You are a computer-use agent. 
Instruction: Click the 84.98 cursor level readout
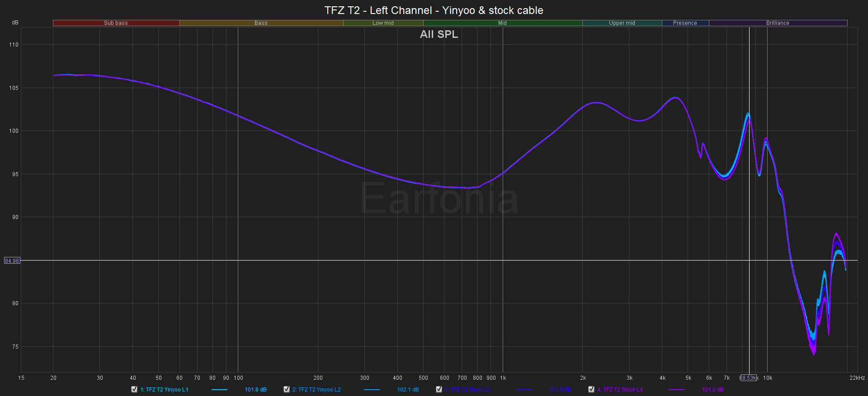click(12, 261)
